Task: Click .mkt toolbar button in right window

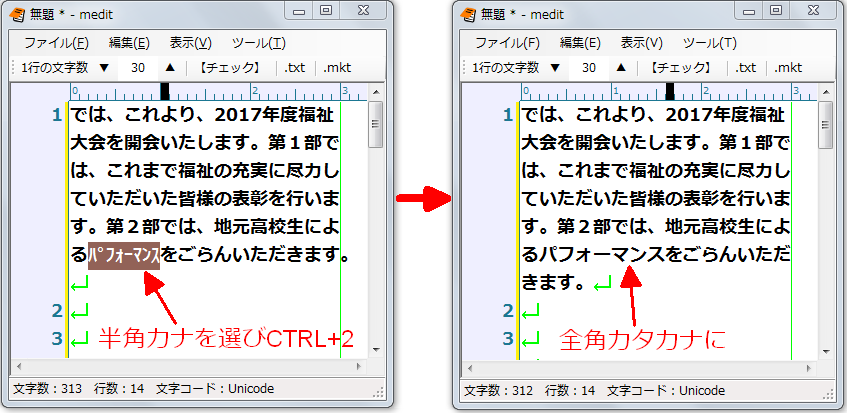Action: click(788, 68)
